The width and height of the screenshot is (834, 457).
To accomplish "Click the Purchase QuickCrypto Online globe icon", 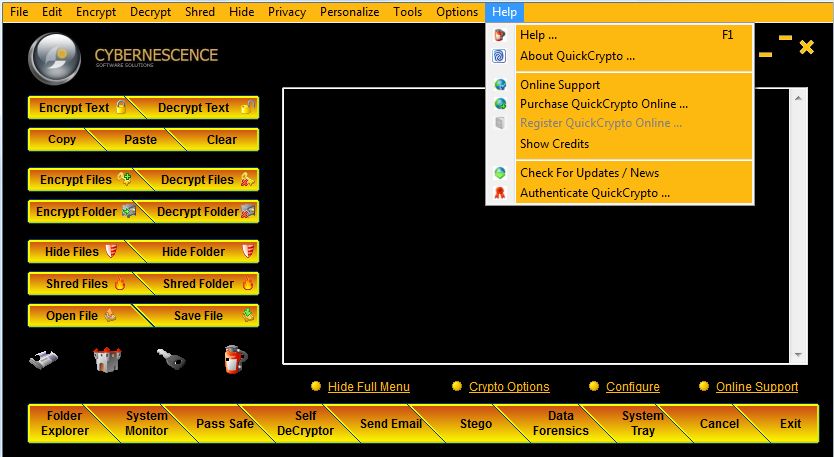I will [x=500, y=104].
